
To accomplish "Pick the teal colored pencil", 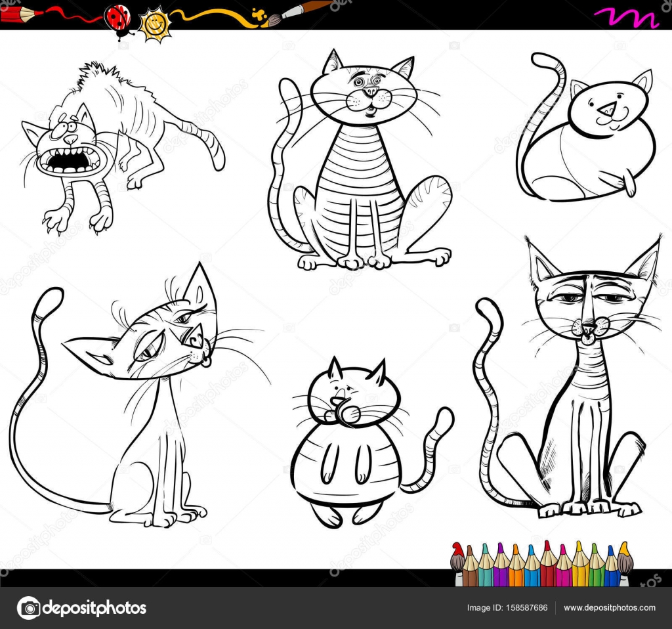I will (x=486, y=565).
